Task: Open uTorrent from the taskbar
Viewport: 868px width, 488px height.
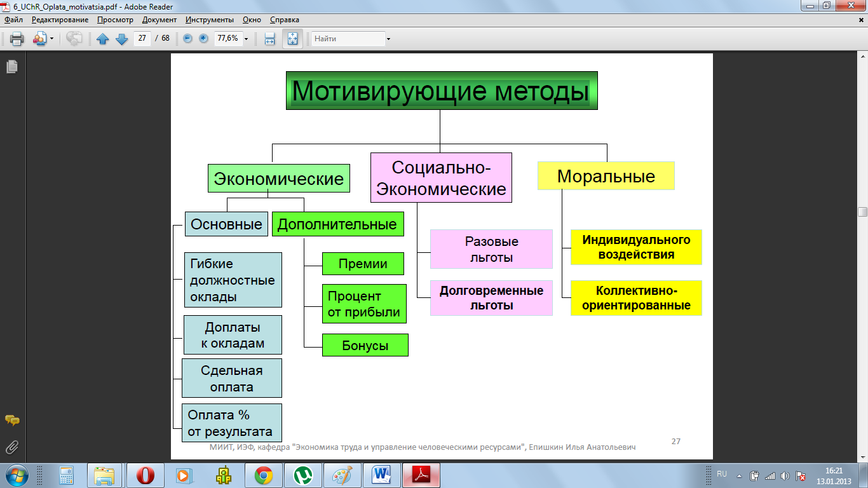Action: (303, 475)
